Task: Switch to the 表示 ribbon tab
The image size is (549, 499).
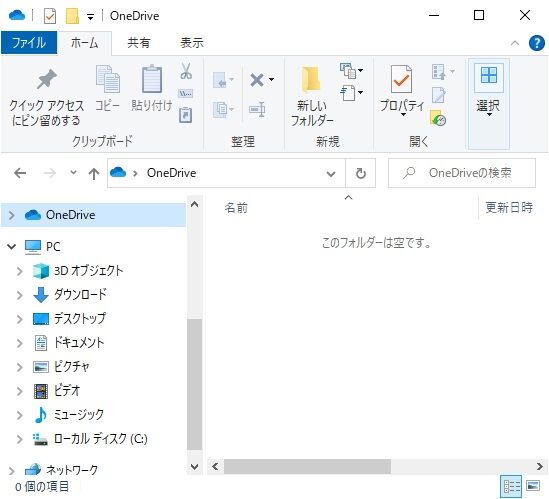Action: [x=192, y=43]
